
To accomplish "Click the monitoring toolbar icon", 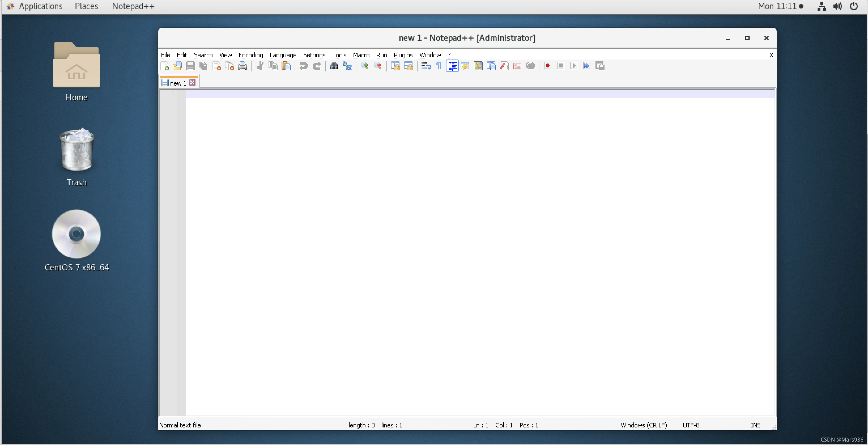I will coord(530,66).
